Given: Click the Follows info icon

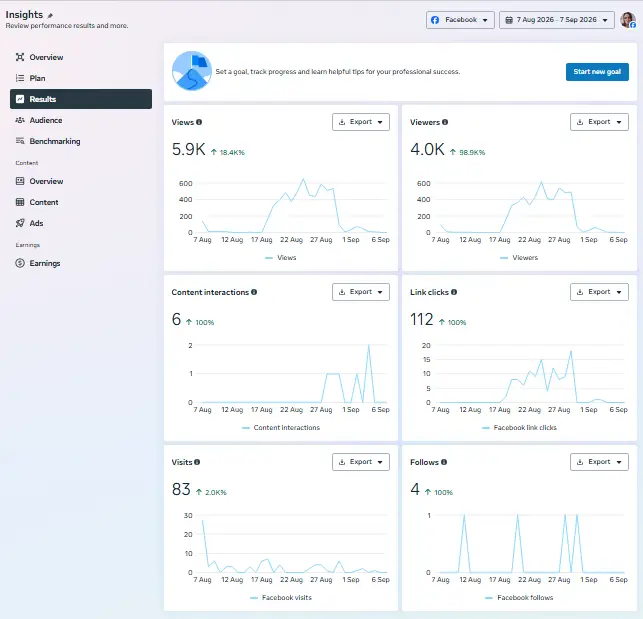Looking at the screenshot, I should pos(444,462).
